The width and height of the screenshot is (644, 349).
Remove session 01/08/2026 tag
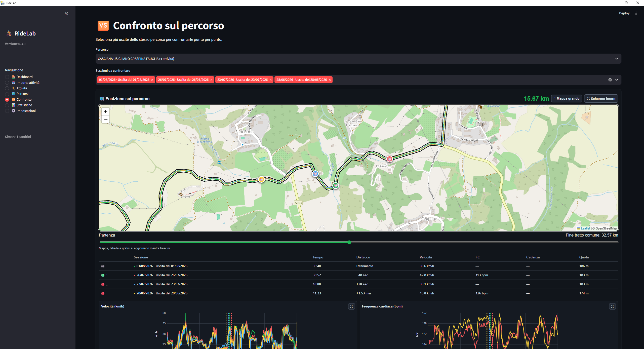click(x=152, y=80)
